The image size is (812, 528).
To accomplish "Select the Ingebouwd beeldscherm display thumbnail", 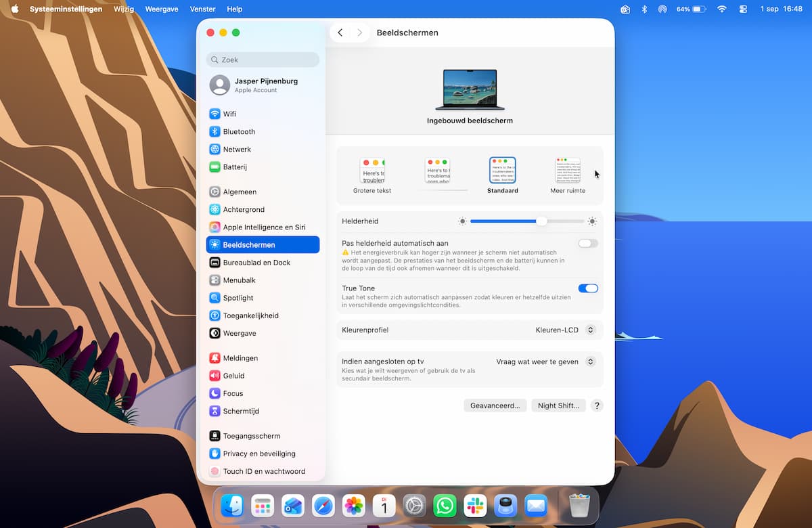I will [x=470, y=90].
